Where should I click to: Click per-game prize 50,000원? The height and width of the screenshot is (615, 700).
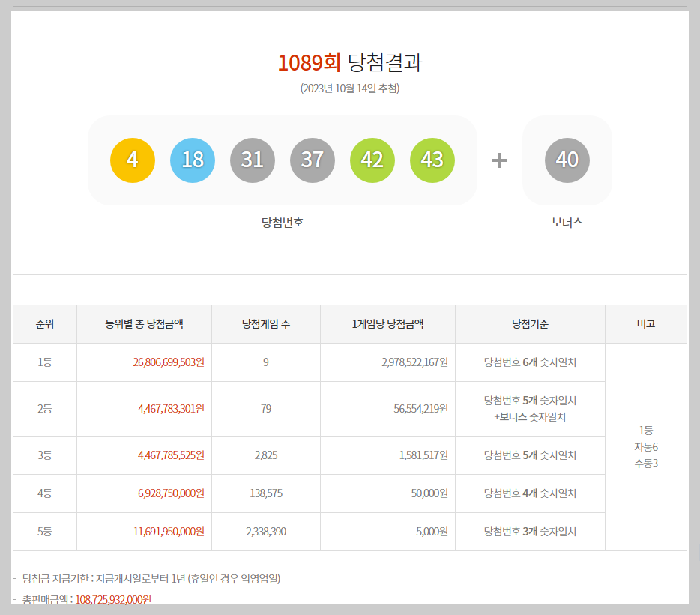click(x=429, y=493)
